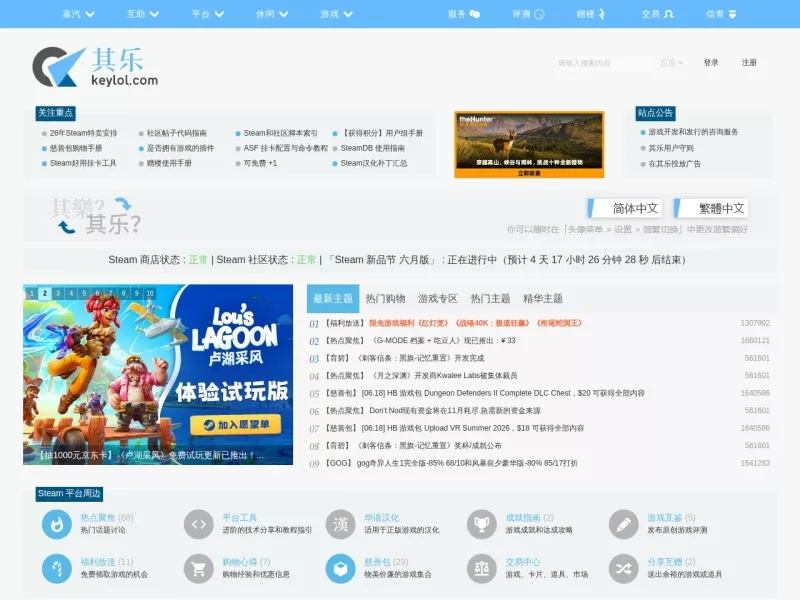The width and height of the screenshot is (800, 600).
Task: Choose the 繁體中文 language button
Action: point(711,208)
